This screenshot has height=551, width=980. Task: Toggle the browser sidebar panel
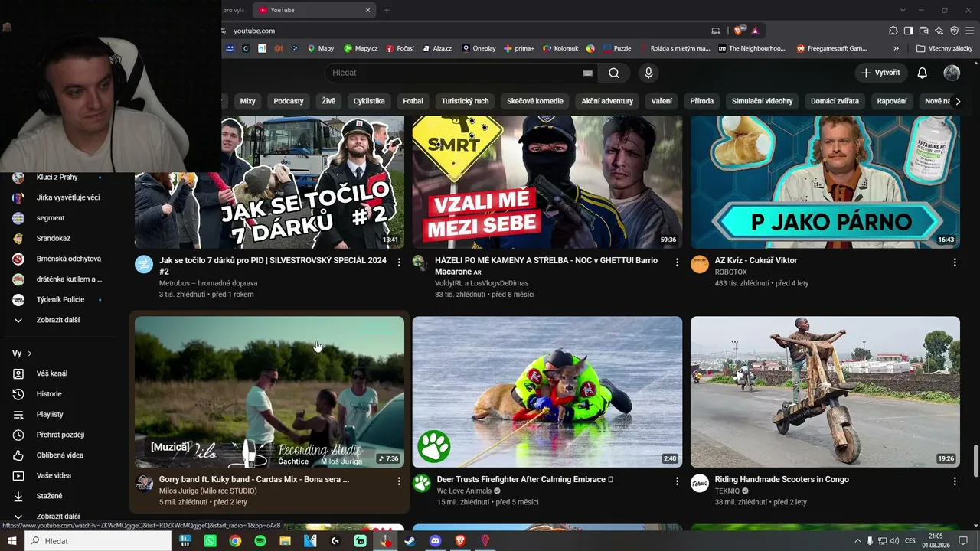[909, 31]
